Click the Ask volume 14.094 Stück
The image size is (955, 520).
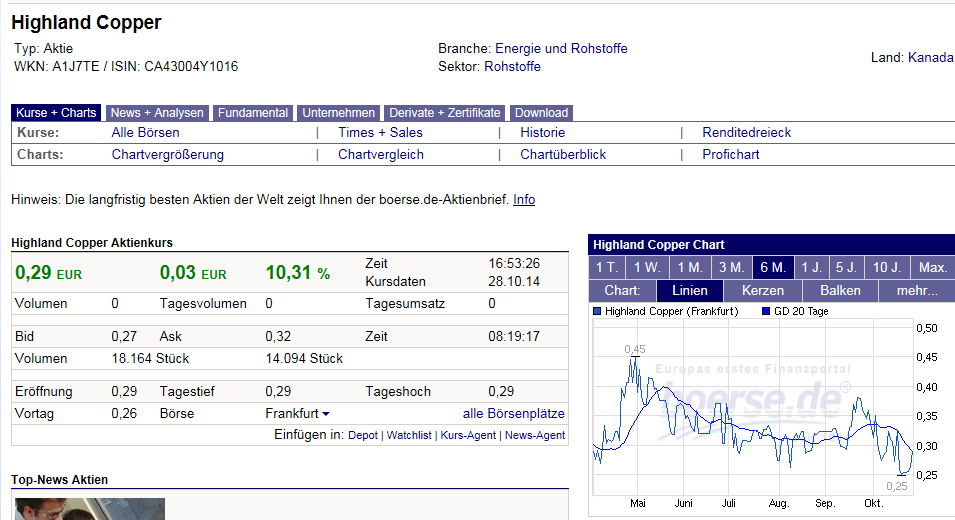pyautogui.click(x=304, y=359)
